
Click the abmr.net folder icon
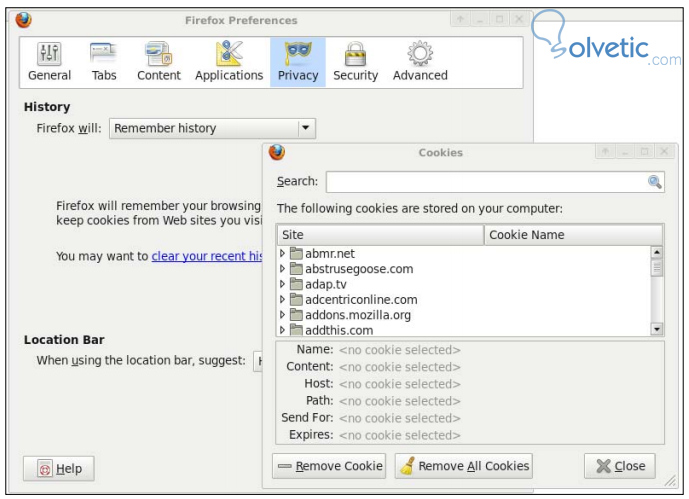pyautogui.click(x=297, y=253)
